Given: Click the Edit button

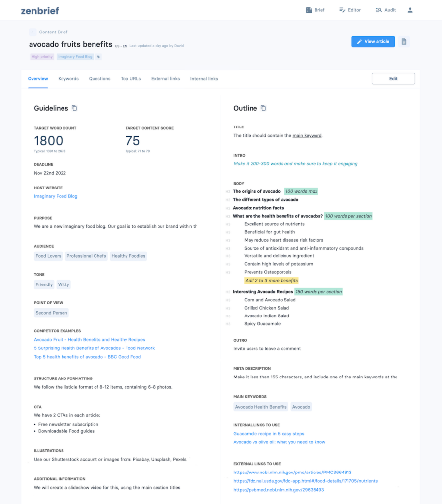Looking at the screenshot, I should point(393,79).
